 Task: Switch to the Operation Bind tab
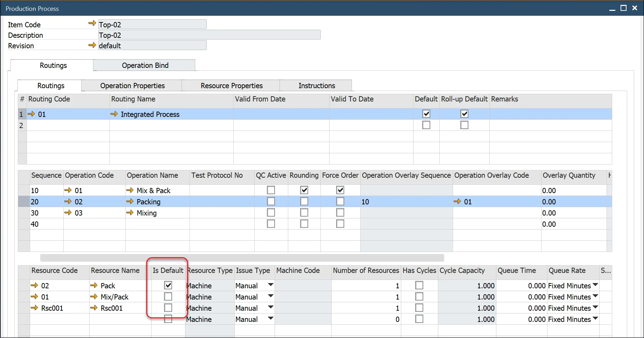(145, 65)
